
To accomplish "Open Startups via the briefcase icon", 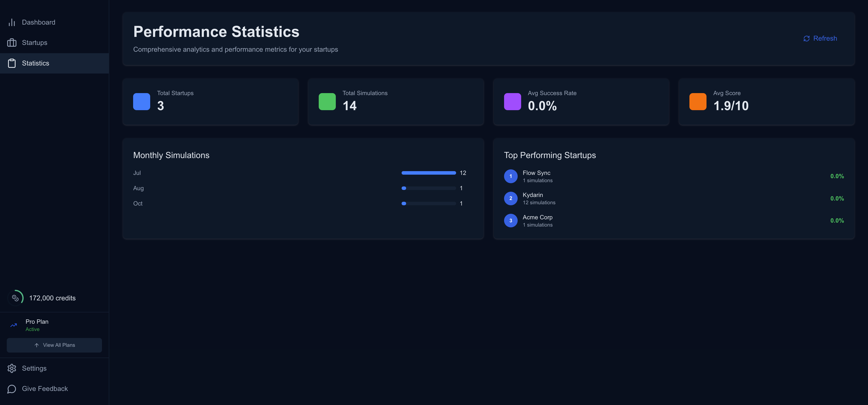I will [x=12, y=42].
